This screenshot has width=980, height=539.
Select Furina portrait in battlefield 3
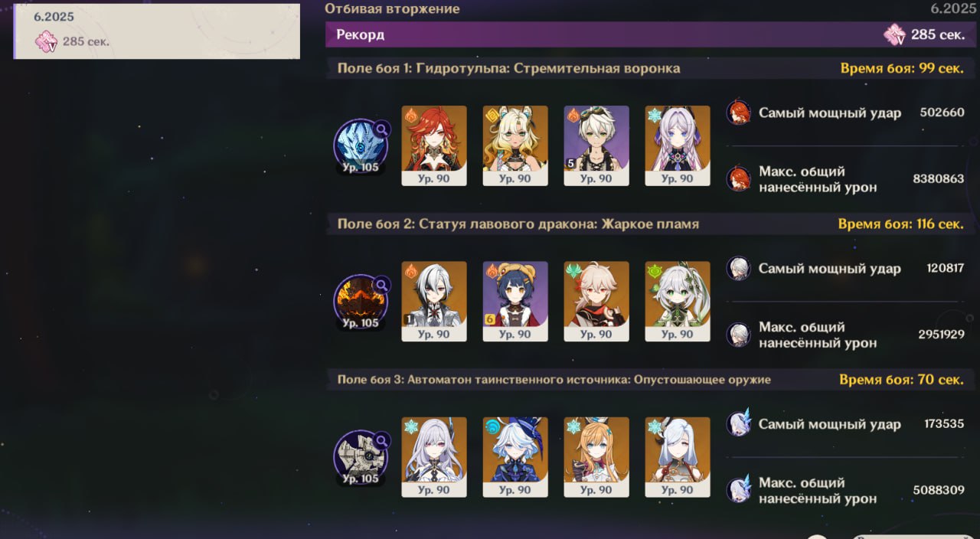[515, 457]
